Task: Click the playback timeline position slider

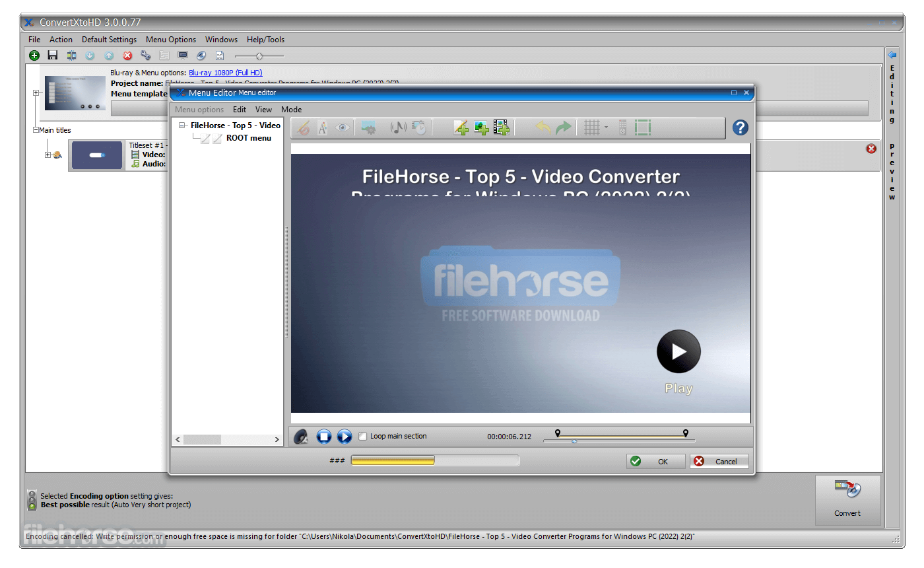Action: 574,441
